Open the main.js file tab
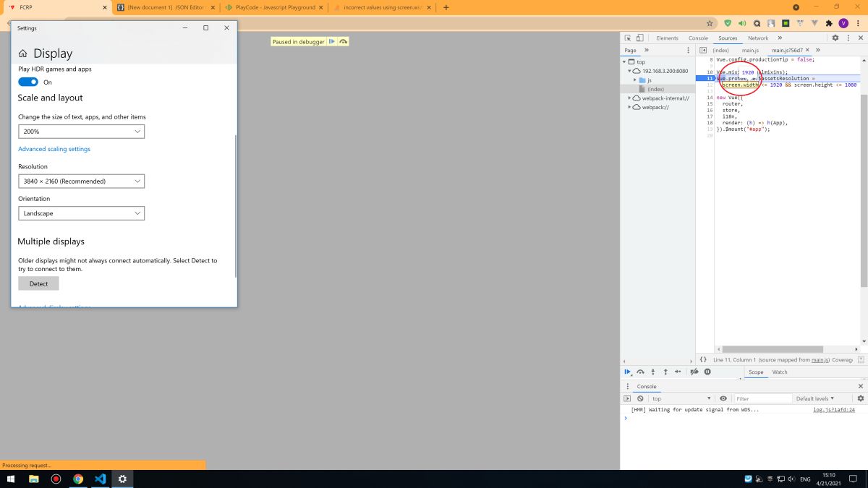868x488 pixels. [750, 50]
